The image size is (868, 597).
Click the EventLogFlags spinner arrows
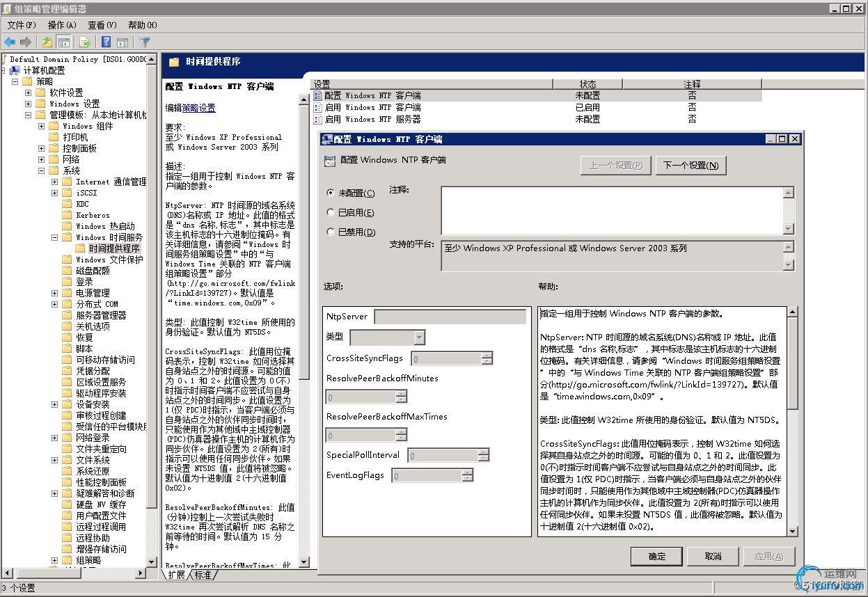468,476
